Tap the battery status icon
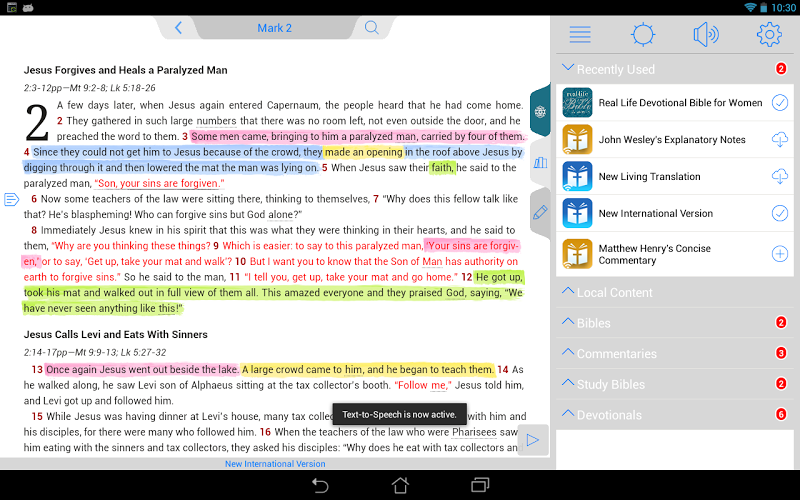 [x=763, y=7]
